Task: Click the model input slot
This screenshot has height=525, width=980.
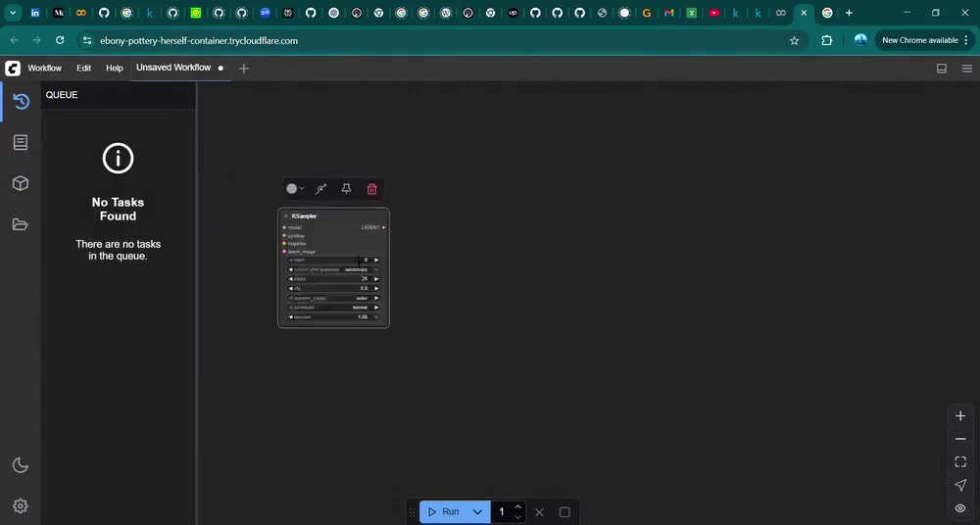Action: (x=284, y=227)
